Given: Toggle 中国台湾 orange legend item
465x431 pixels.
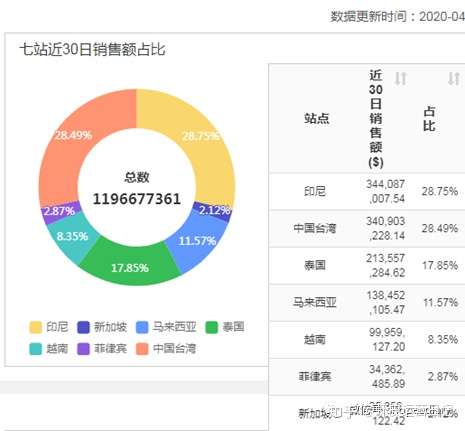Looking at the screenshot, I should point(166,349).
